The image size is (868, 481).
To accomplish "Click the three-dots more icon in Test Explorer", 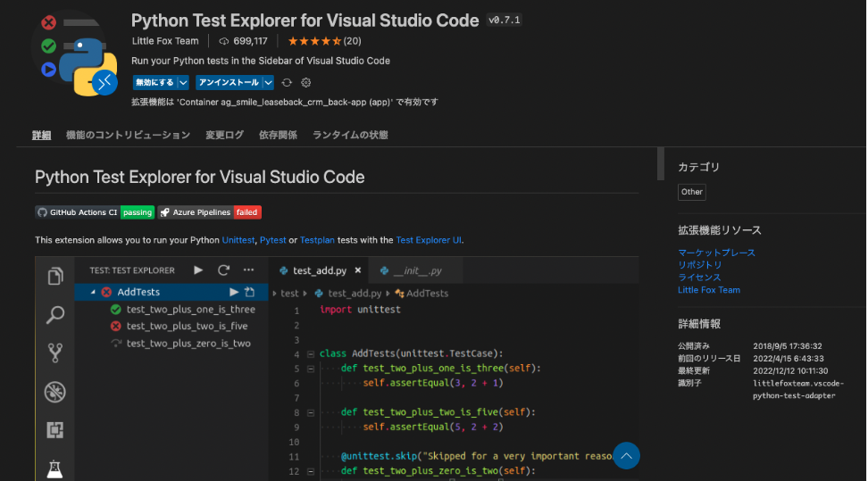I will click(x=248, y=270).
